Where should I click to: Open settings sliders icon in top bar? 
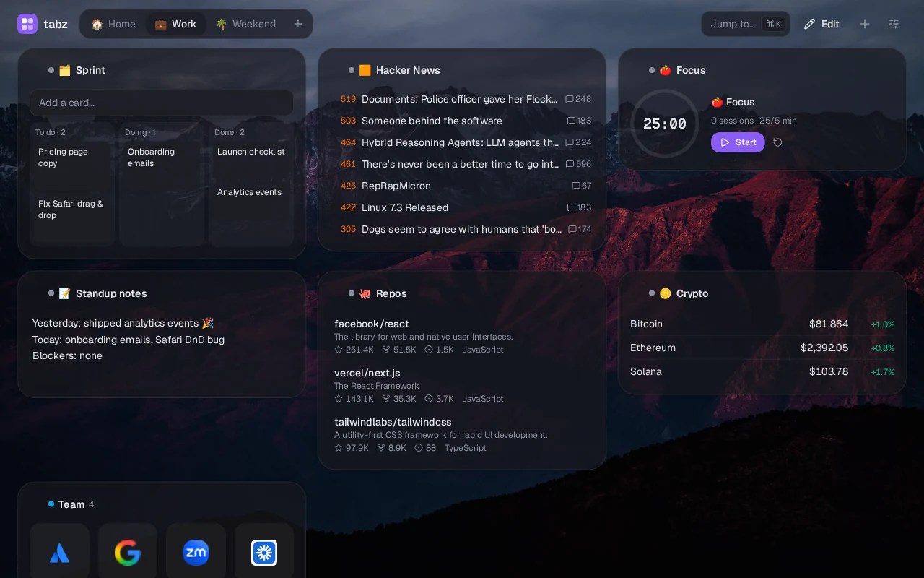(894, 24)
